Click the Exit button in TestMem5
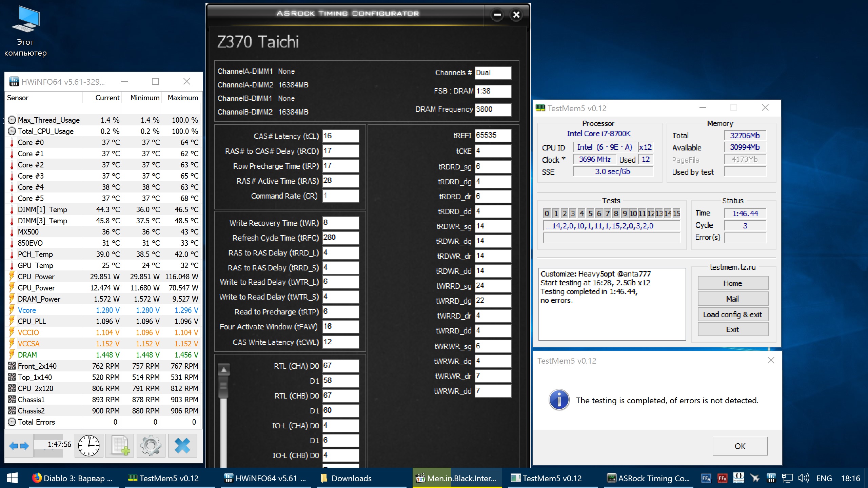 click(733, 329)
